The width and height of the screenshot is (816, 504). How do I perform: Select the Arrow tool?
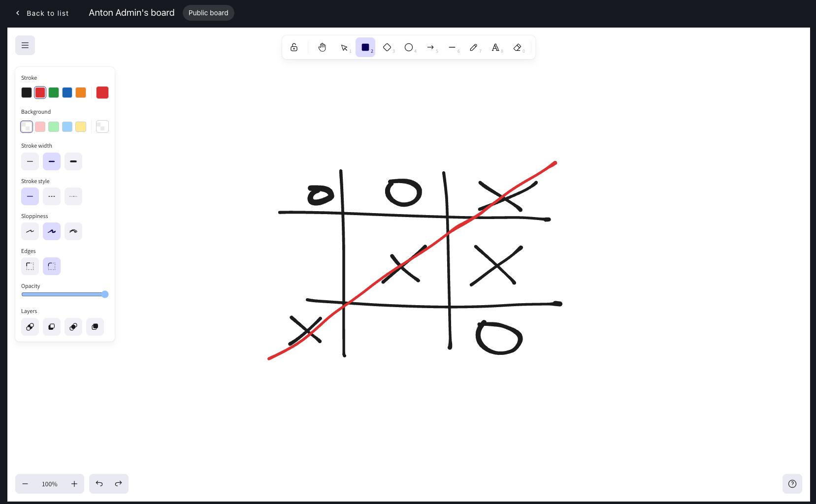point(431,47)
